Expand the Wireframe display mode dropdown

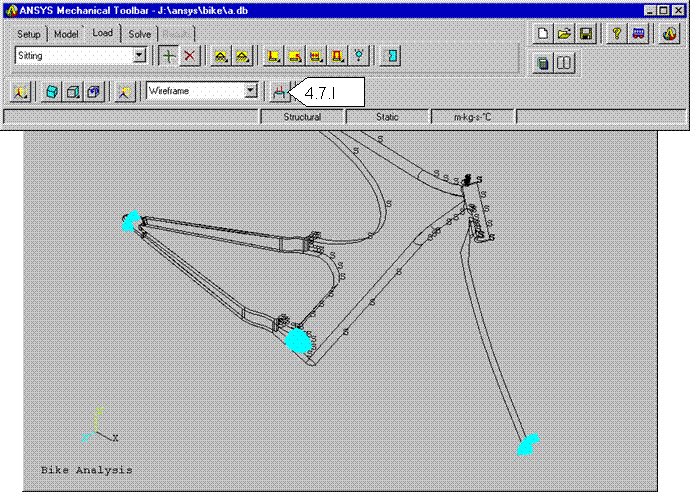(x=252, y=91)
